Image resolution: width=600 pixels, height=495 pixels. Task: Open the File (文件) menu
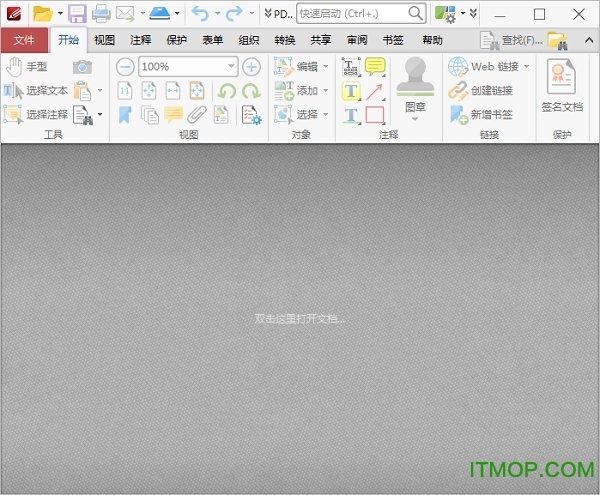(24, 40)
